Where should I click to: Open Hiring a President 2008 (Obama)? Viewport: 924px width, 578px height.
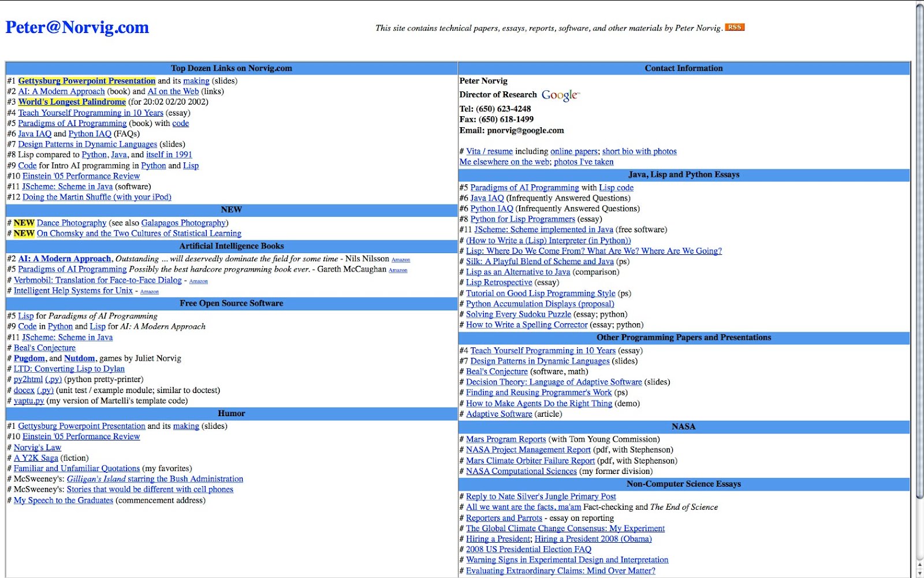coord(593,539)
